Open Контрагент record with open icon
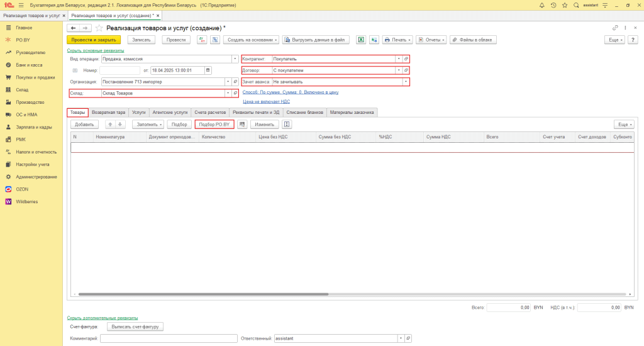The width and height of the screenshot is (644, 346). (406, 59)
